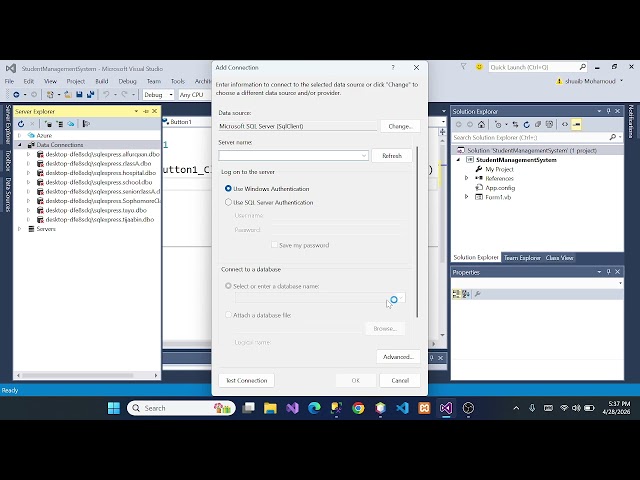This screenshot has width=640, height=480.
Task: Click Collapse All icon in Solution Explorer toolbar
Action: coord(538,124)
